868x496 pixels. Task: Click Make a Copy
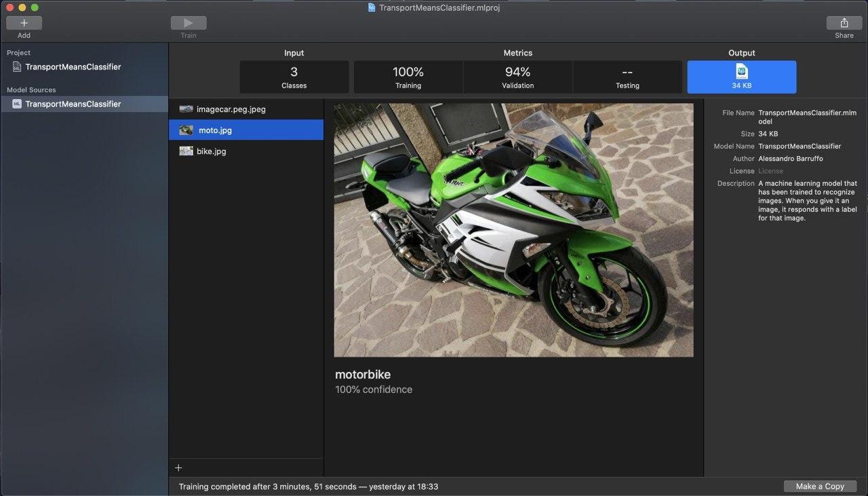point(820,486)
